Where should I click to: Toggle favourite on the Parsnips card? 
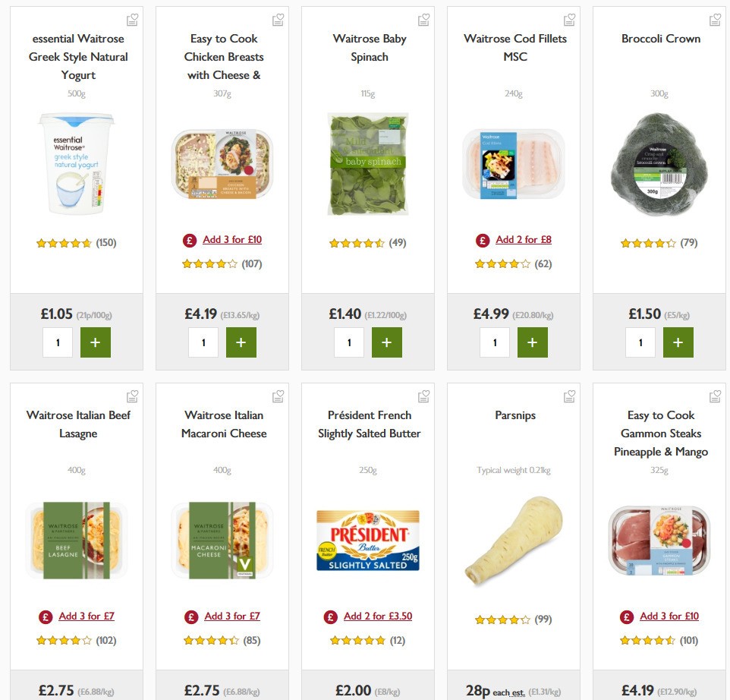point(569,396)
